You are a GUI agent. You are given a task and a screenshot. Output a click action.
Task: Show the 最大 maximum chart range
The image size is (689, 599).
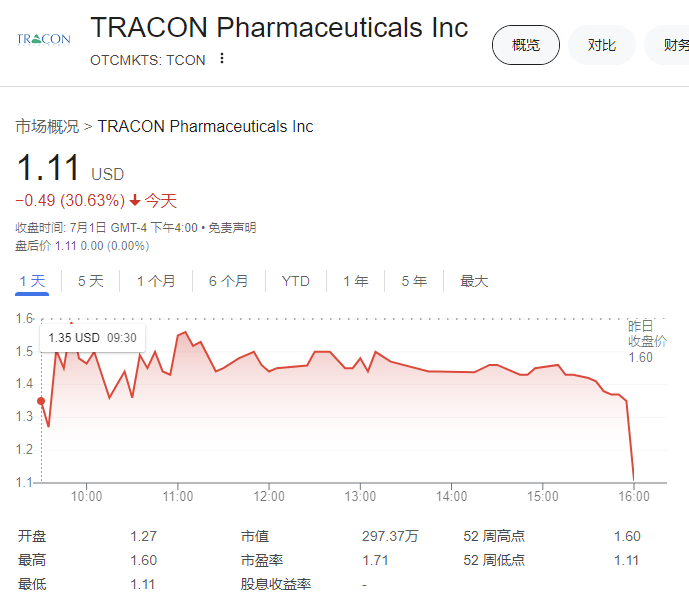tap(474, 281)
